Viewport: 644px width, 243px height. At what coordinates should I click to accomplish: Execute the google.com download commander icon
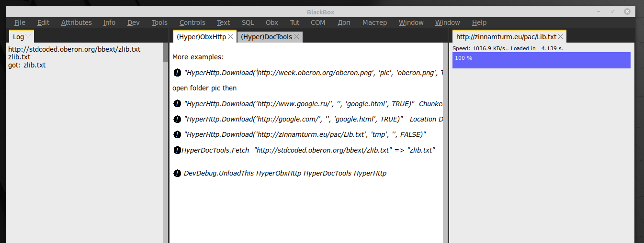coord(177,119)
